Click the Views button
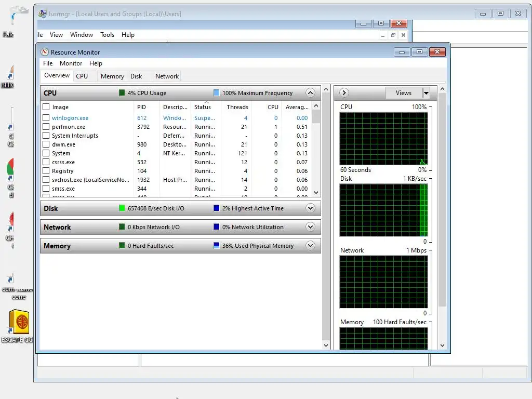This screenshot has width=532, height=399. [403, 92]
